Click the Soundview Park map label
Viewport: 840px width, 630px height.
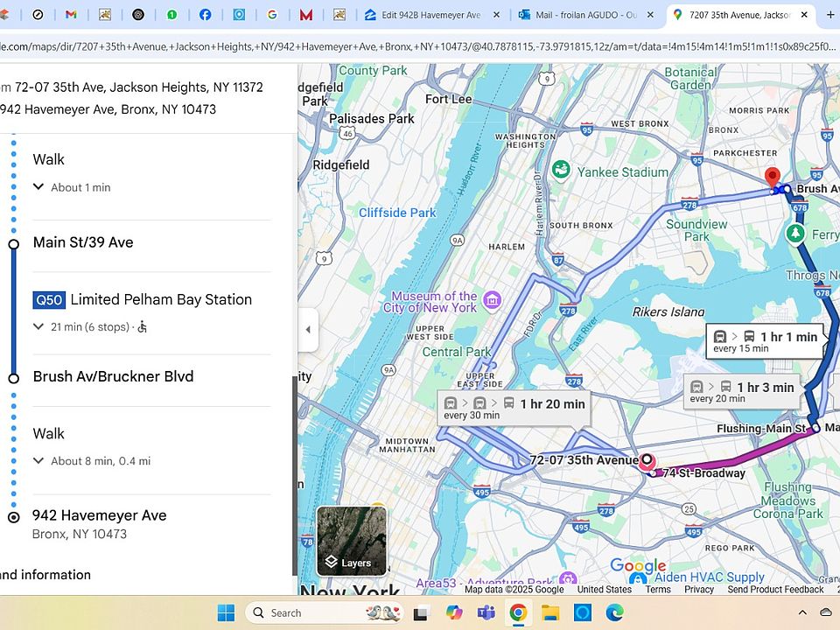(x=696, y=230)
